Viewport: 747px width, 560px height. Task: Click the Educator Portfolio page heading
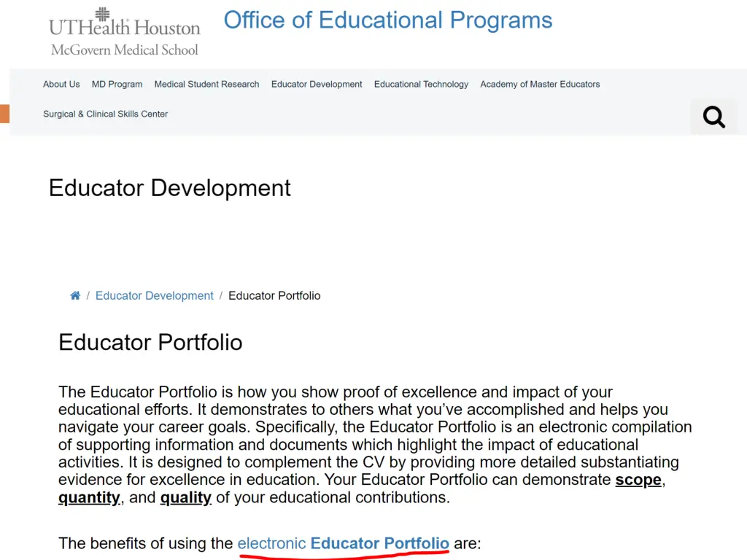click(x=150, y=343)
